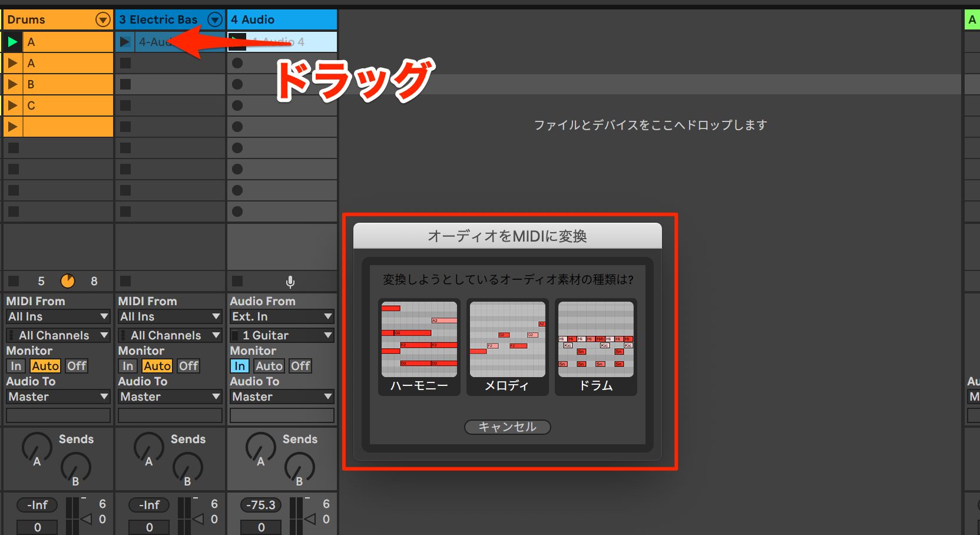
Task: Open 4 Audio track Audio To Master dropdown
Action: tap(282, 397)
